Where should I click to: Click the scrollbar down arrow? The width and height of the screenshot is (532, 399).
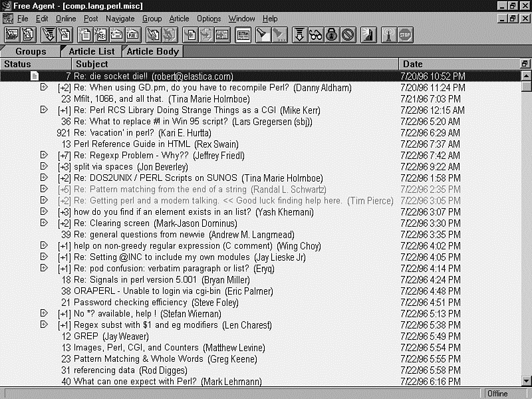point(526,380)
